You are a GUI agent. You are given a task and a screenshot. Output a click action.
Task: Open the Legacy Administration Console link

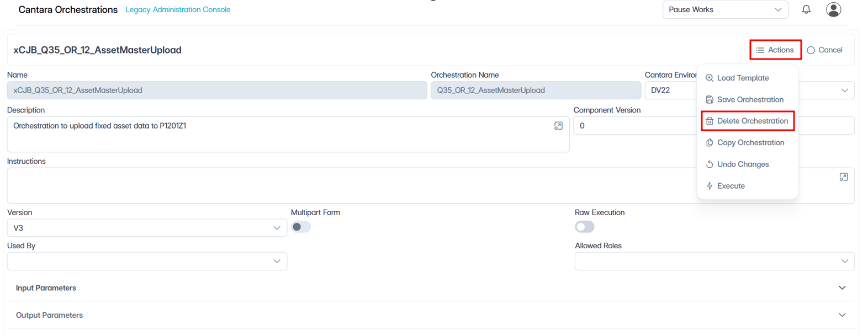178,9
